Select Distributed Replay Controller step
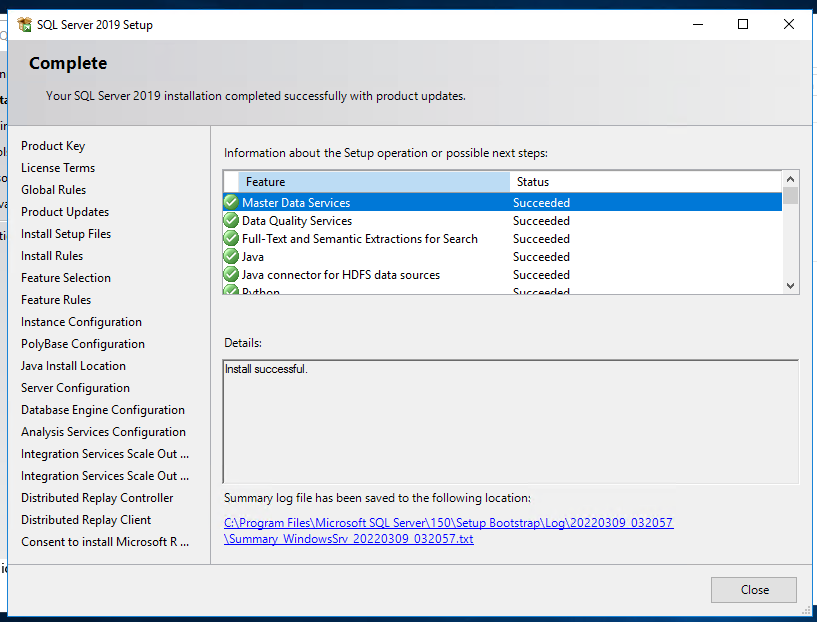 (x=97, y=498)
